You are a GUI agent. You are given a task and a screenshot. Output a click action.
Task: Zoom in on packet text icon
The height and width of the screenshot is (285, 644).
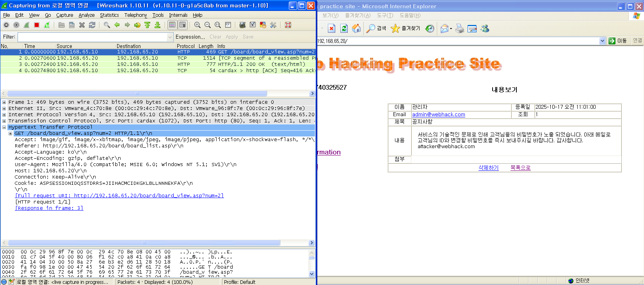(197, 25)
